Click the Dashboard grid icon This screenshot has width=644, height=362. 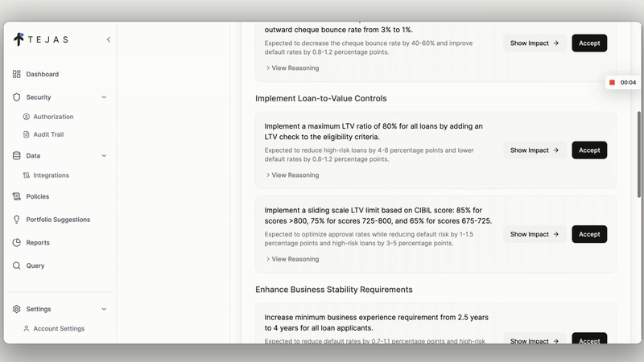tap(17, 74)
